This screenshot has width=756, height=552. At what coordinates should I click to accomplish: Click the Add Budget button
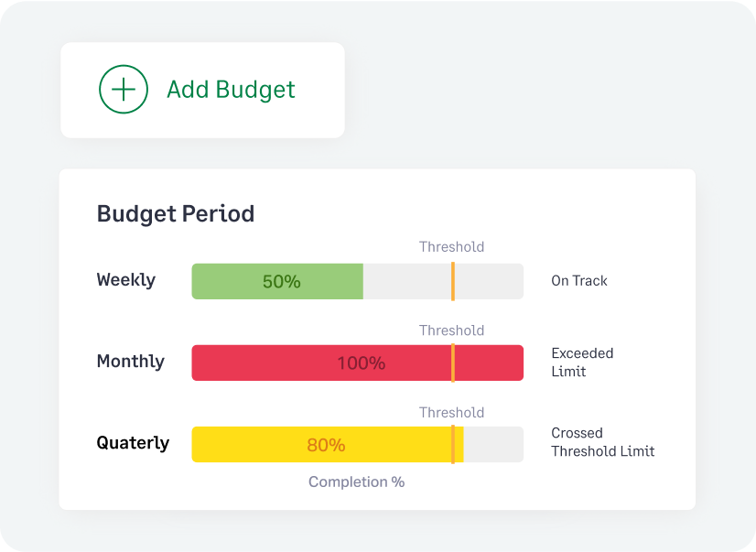(x=201, y=89)
